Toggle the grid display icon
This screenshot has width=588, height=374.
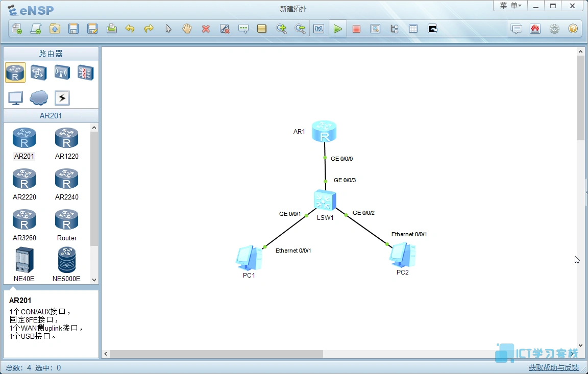click(413, 29)
